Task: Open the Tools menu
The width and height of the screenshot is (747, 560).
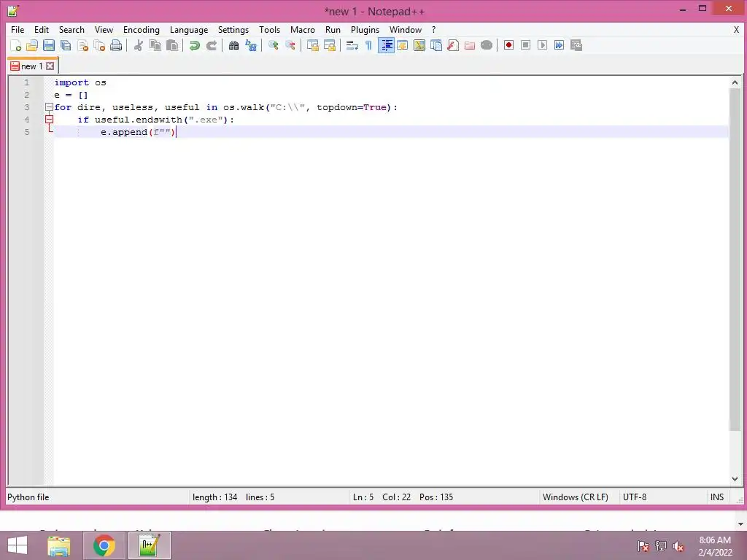Action: [x=269, y=29]
